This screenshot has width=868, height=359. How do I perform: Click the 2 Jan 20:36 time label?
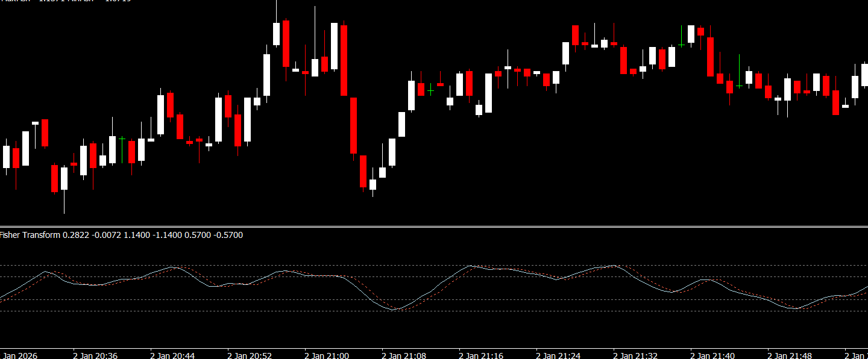click(95, 355)
